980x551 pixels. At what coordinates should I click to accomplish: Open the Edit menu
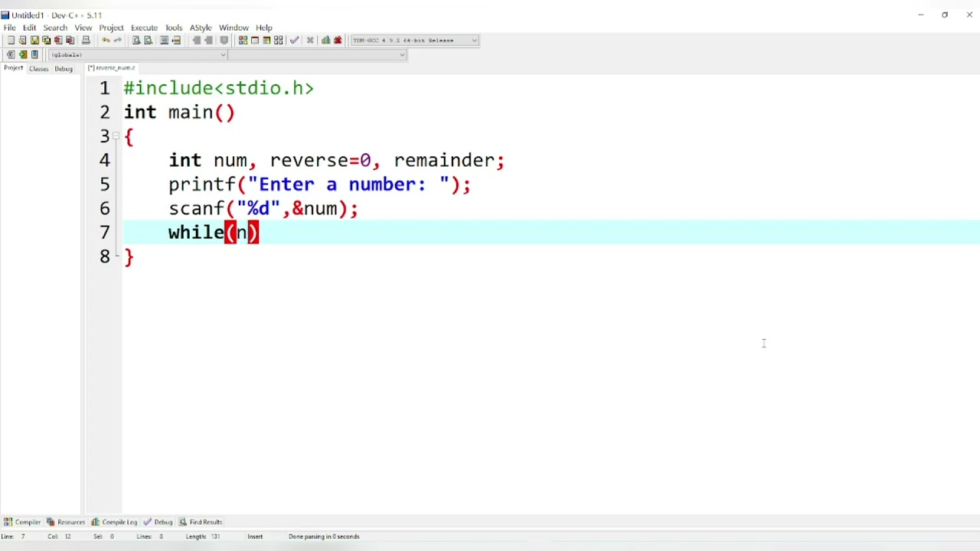29,28
